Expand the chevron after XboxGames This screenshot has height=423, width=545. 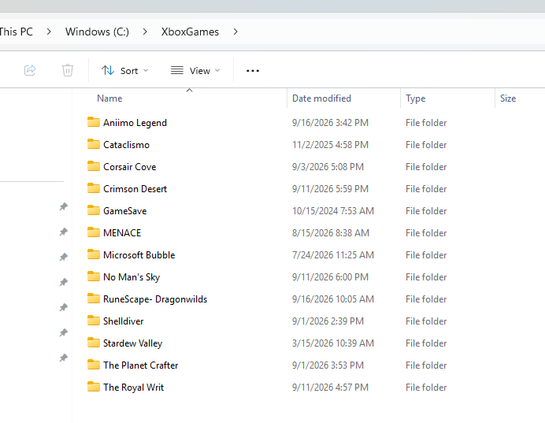click(x=236, y=32)
